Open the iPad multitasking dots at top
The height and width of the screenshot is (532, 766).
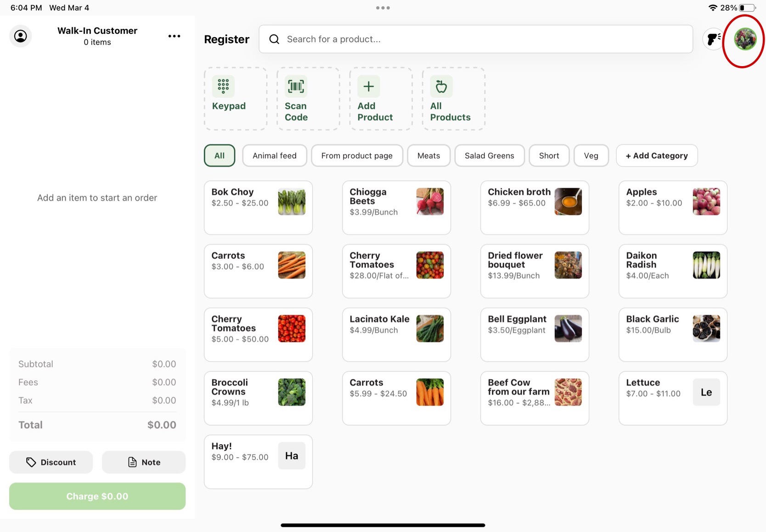[383, 8]
